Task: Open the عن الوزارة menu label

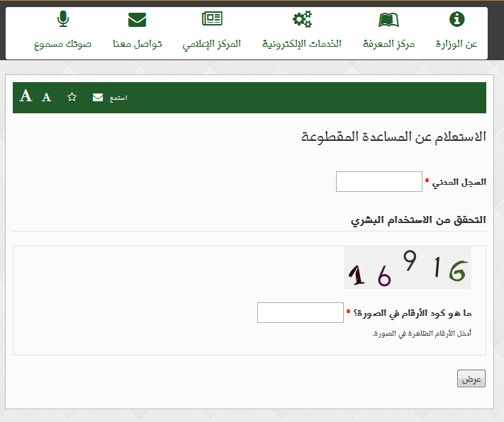Action: (457, 44)
